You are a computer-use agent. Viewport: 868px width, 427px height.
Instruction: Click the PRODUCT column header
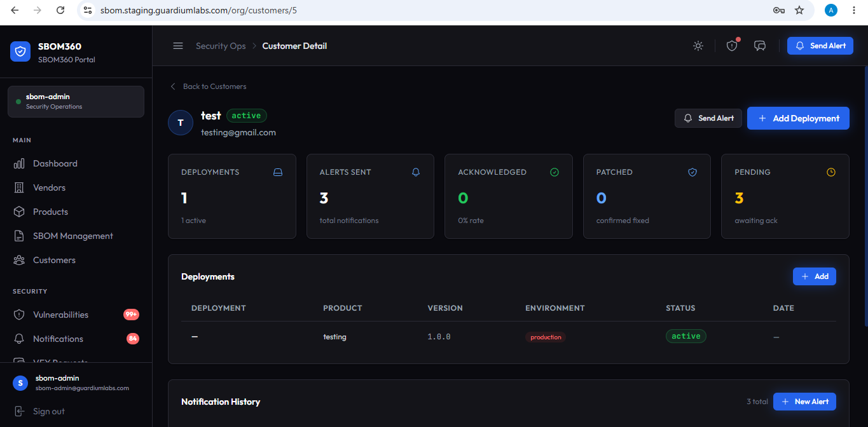coord(343,308)
